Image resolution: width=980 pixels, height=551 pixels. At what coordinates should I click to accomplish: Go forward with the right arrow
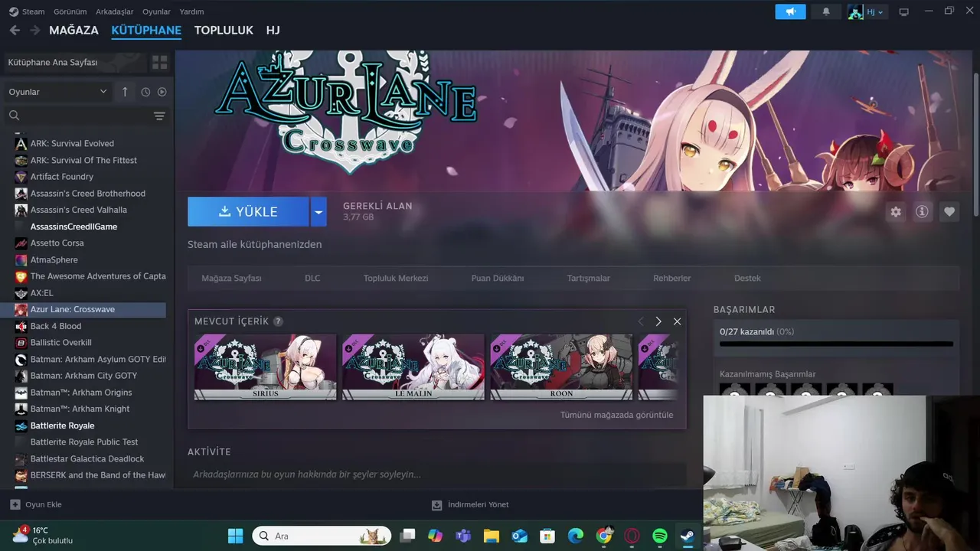[34, 31]
